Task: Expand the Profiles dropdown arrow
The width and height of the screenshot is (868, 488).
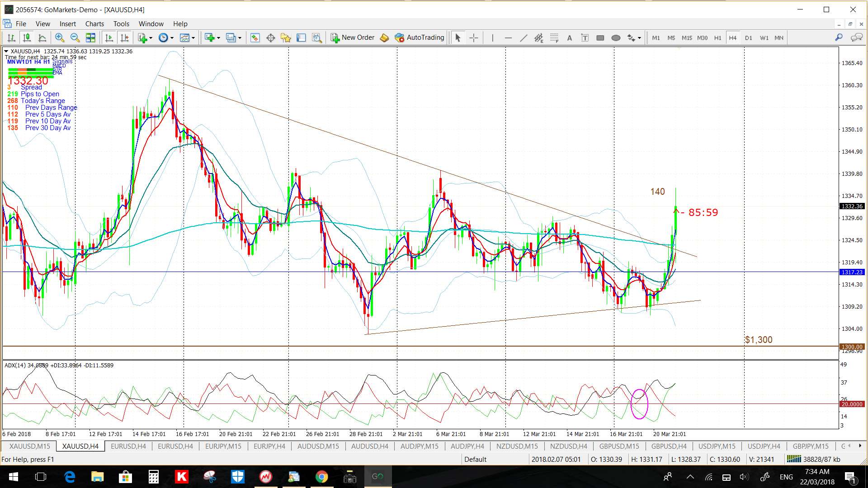Action: coord(240,38)
